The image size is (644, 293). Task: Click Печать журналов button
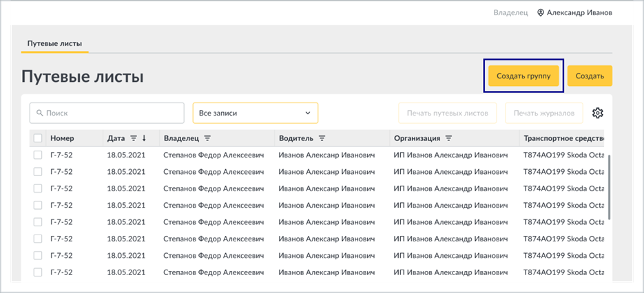(x=544, y=113)
